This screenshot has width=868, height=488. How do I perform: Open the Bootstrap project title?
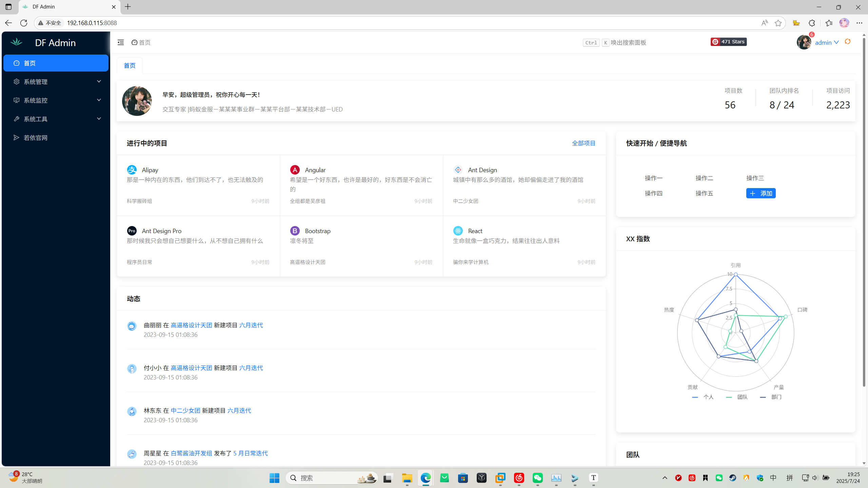click(318, 231)
